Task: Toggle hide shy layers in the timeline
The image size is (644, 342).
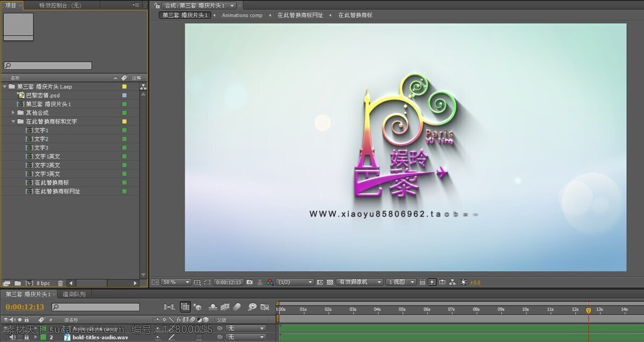Action: coord(213,307)
